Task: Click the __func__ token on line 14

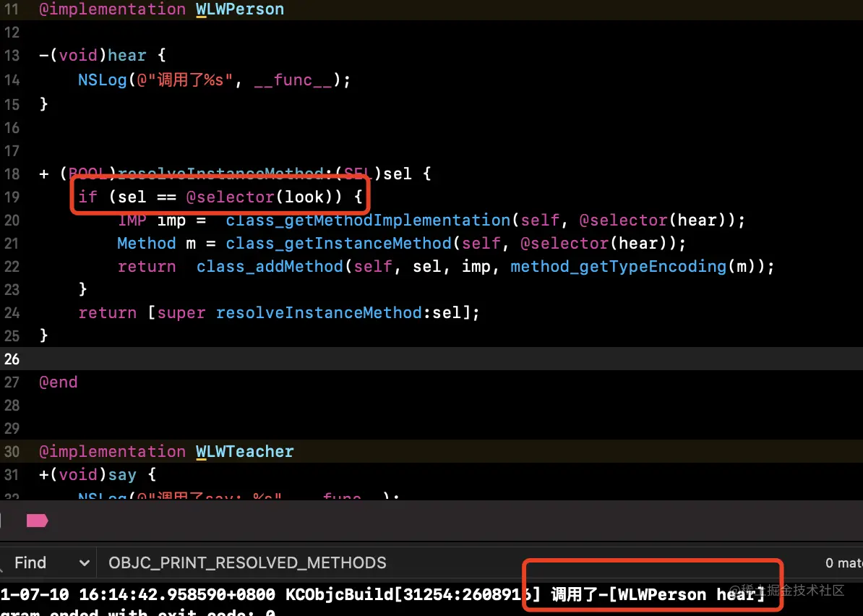Action: [293, 80]
